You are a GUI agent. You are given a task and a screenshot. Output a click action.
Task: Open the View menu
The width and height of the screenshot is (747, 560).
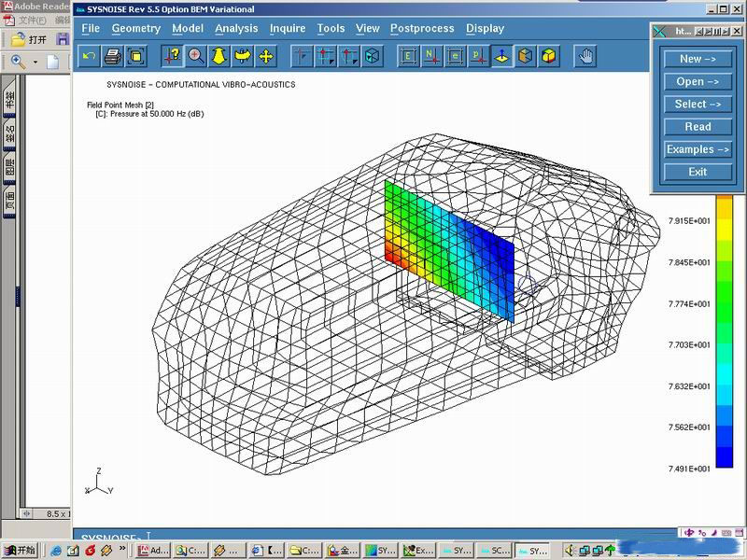pos(368,29)
